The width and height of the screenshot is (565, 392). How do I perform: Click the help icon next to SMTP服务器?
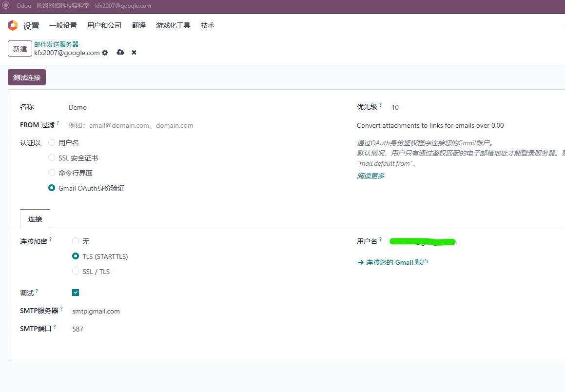point(61,309)
